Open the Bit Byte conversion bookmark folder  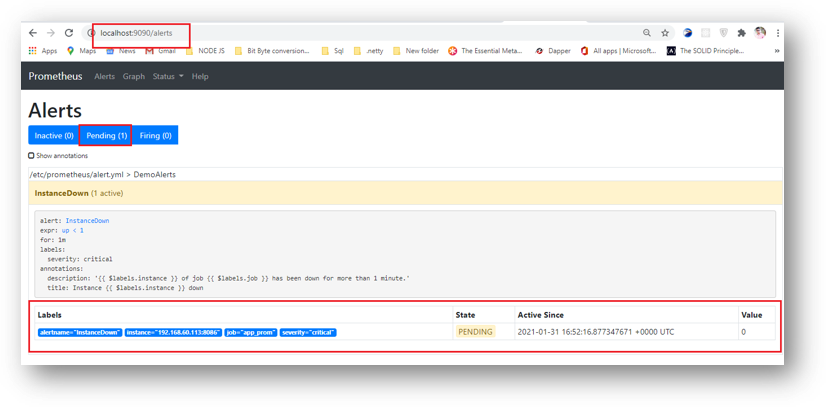point(272,51)
